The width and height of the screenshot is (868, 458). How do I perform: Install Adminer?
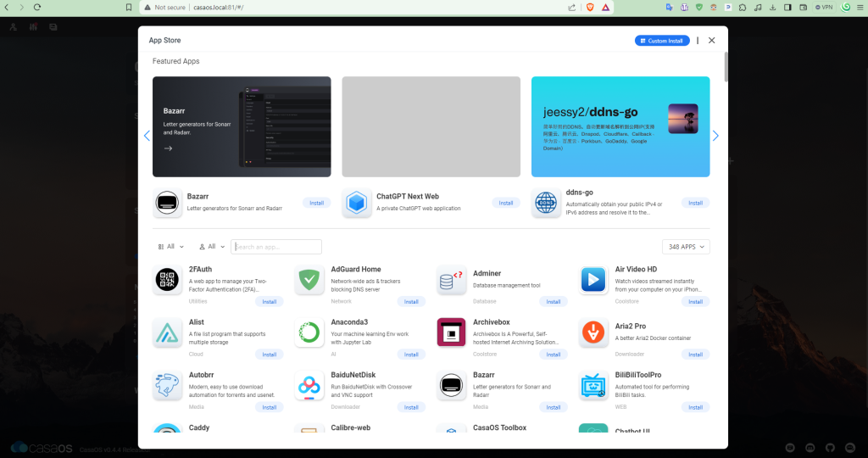[553, 301]
